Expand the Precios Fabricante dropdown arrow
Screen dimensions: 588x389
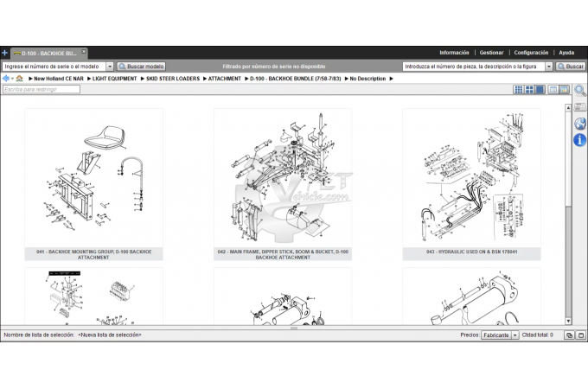pyautogui.click(x=514, y=335)
